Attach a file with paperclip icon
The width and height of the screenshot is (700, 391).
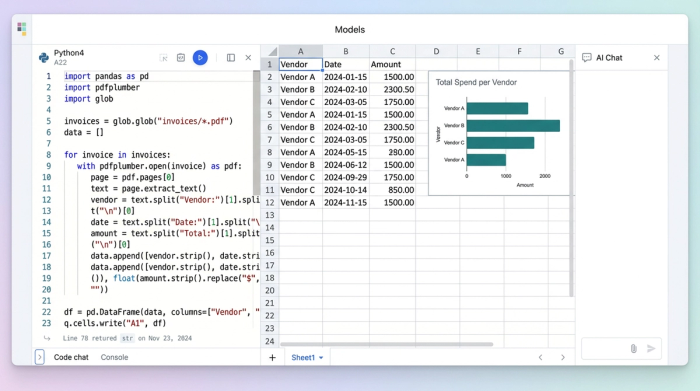633,349
